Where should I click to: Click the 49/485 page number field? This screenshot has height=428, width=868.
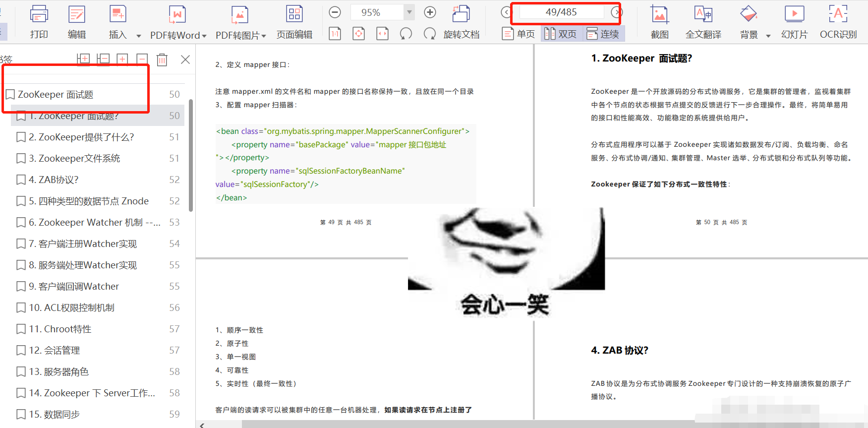point(561,12)
